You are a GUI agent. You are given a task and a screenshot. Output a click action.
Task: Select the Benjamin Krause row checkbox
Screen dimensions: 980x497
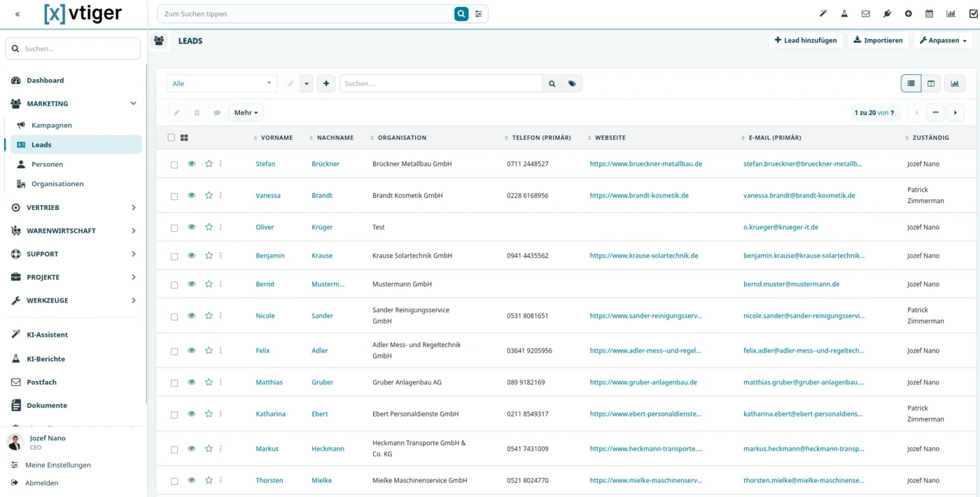(174, 256)
